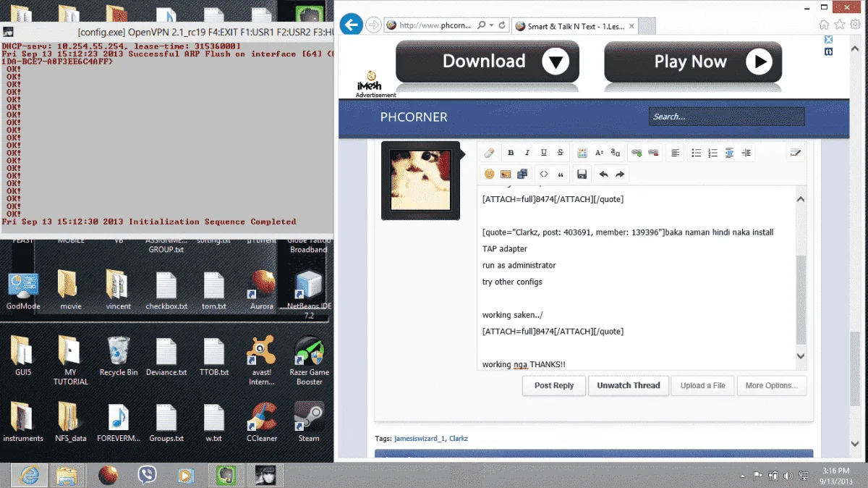868x488 pixels.
Task: Select the Razer Game Booster shortcut
Action: [x=309, y=361]
